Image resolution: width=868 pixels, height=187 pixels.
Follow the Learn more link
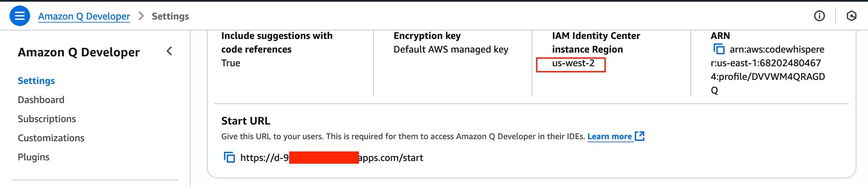coord(609,136)
